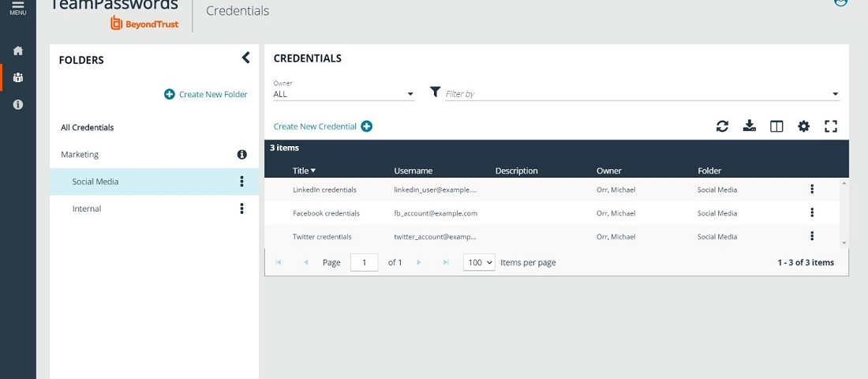Open the items per page dropdown

tap(479, 262)
